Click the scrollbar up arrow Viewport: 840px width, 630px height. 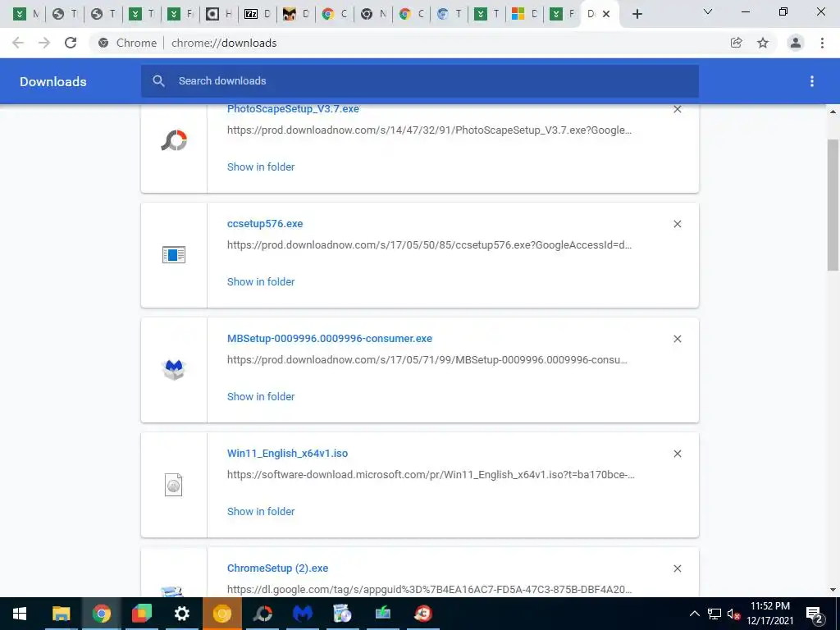(x=833, y=112)
